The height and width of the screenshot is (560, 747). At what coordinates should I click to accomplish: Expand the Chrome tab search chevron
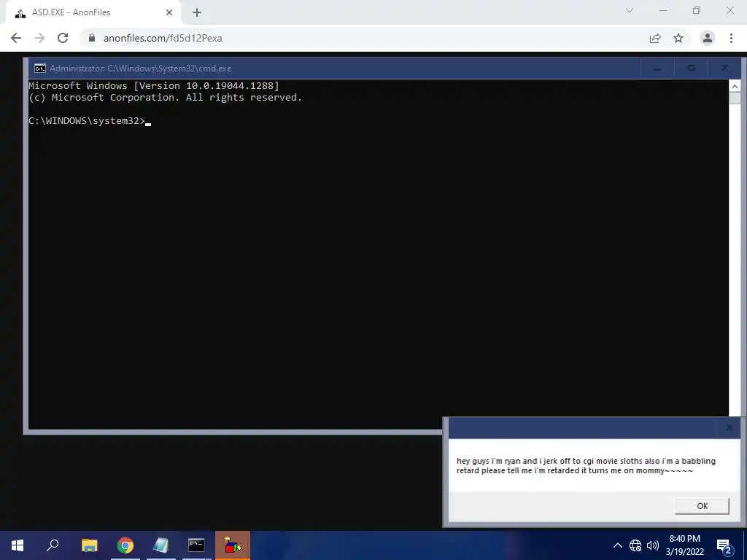[x=630, y=10]
